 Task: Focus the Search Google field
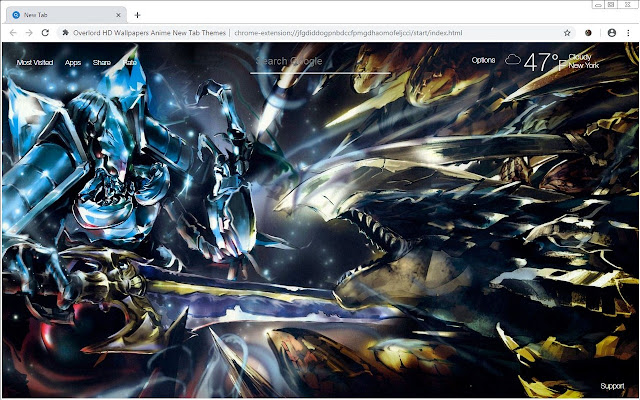point(320,62)
